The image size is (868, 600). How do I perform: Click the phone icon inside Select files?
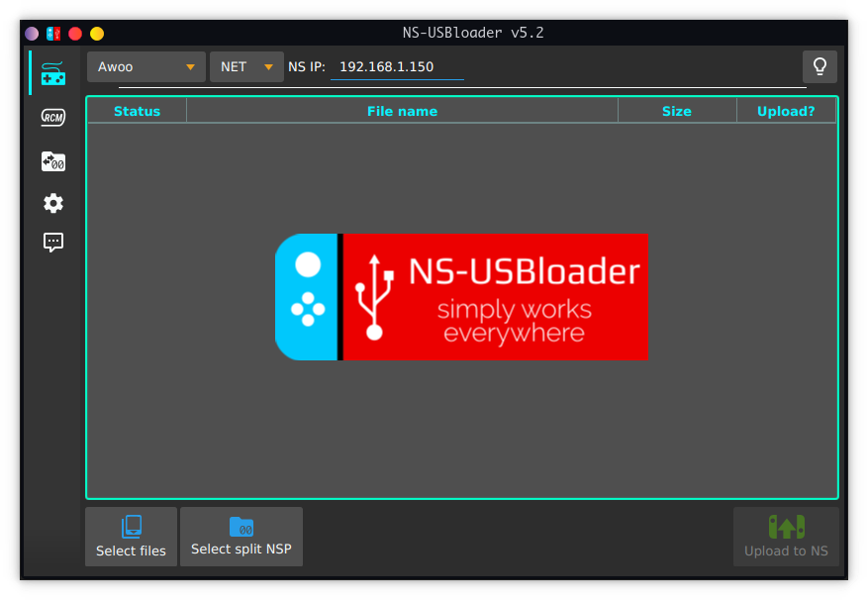click(x=130, y=528)
